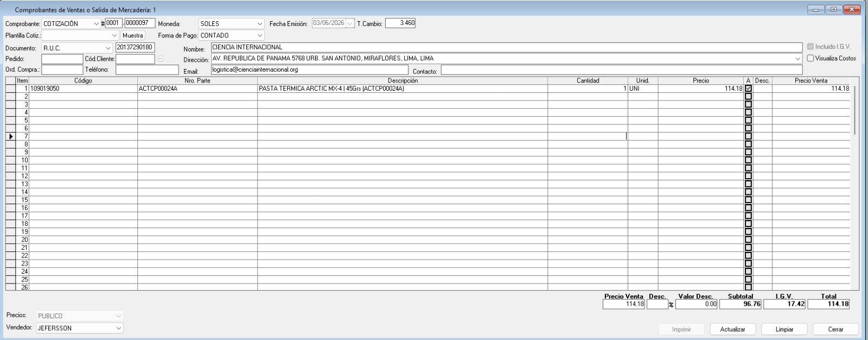This screenshot has width=868, height=340.
Task: Click the Precio cell 114.18 in row 1
Action: (x=701, y=89)
